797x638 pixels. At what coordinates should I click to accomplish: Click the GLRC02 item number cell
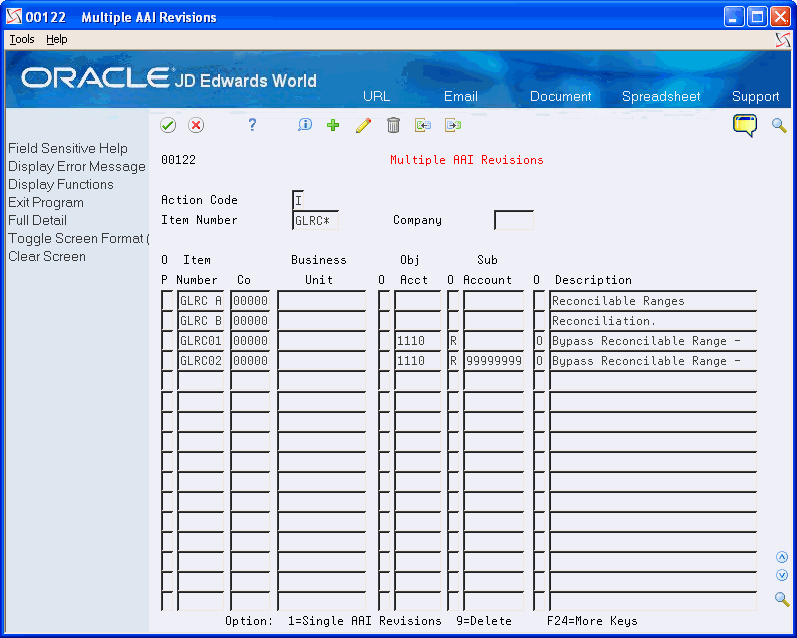pyautogui.click(x=201, y=360)
